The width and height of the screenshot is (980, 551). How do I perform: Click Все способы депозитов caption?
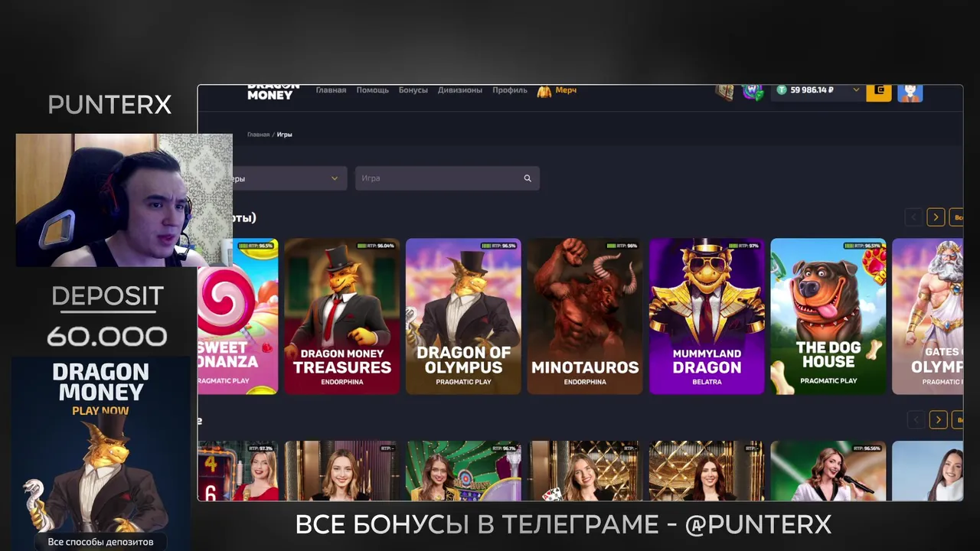pyautogui.click(x=101, y=542)
